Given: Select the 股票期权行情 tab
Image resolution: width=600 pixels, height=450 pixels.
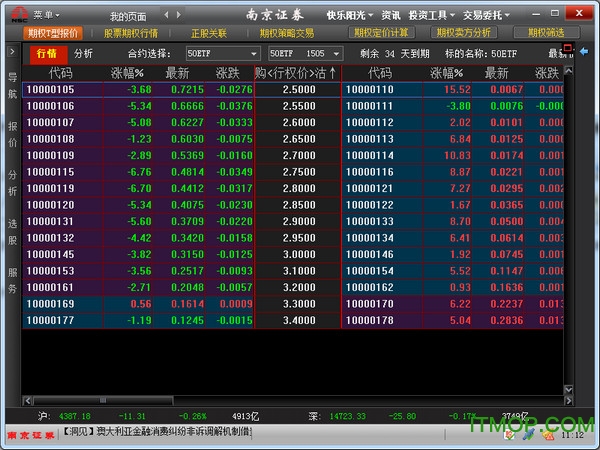Looking at the screenshot, I should point(131,33).
